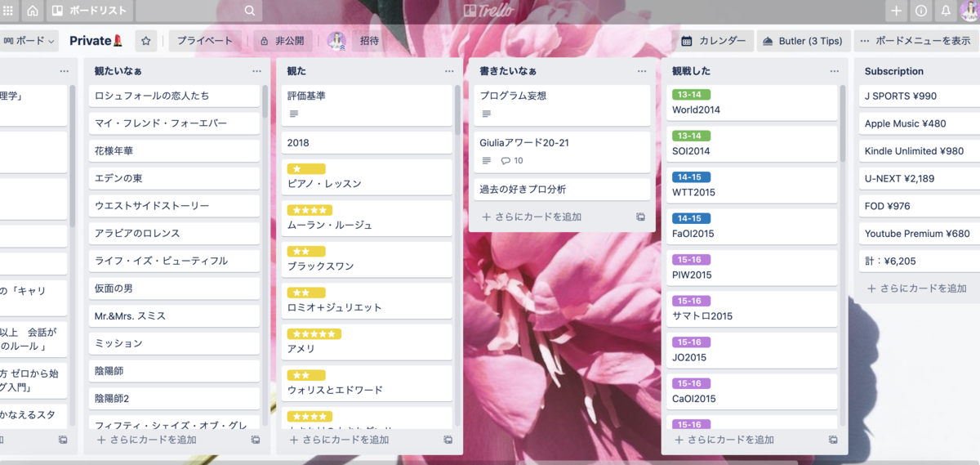Open the ライフ・イズ・ビューティフル card
This screenshot has width=980, height=465.
click(174, 261)
